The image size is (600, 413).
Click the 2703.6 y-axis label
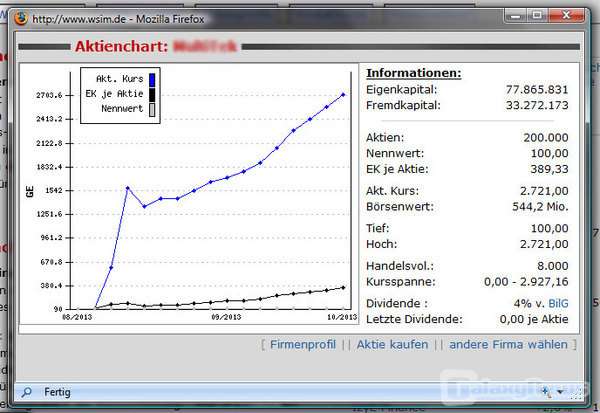click(x=49, y=95)
